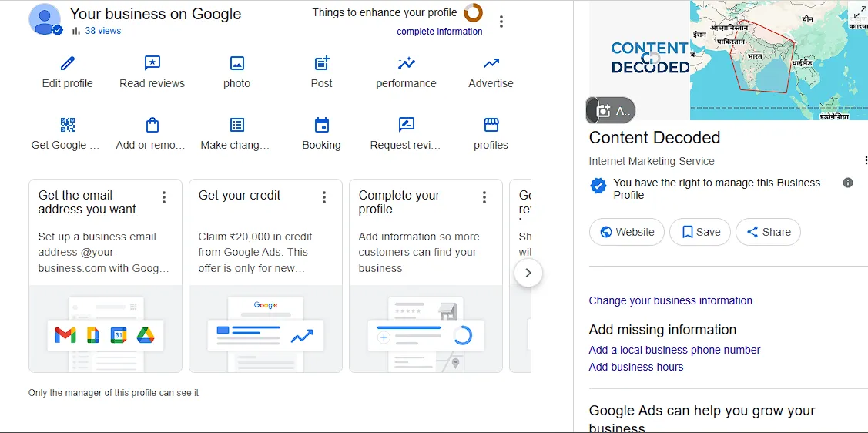Open the 38 views link

103,31
